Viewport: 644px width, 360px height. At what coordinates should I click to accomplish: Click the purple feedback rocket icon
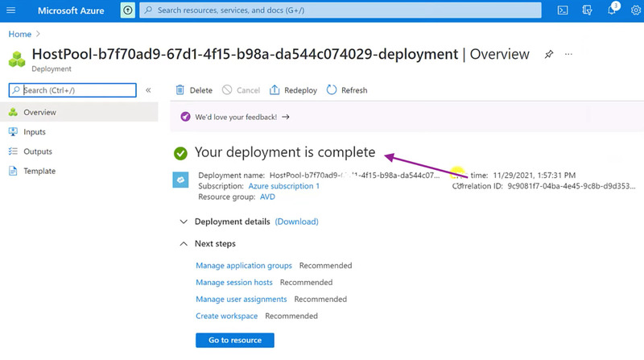[185, 117]
